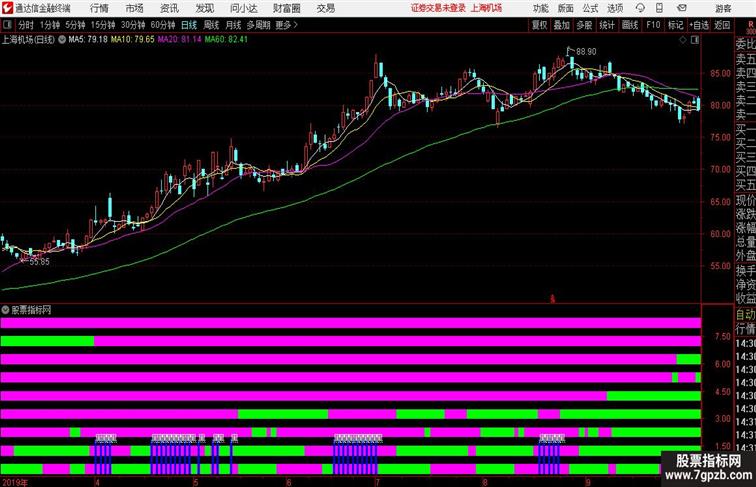The height and width of the screenshot is (487, 756).
Task: Open 多周期 multi-period view
Action: point(258,25)
